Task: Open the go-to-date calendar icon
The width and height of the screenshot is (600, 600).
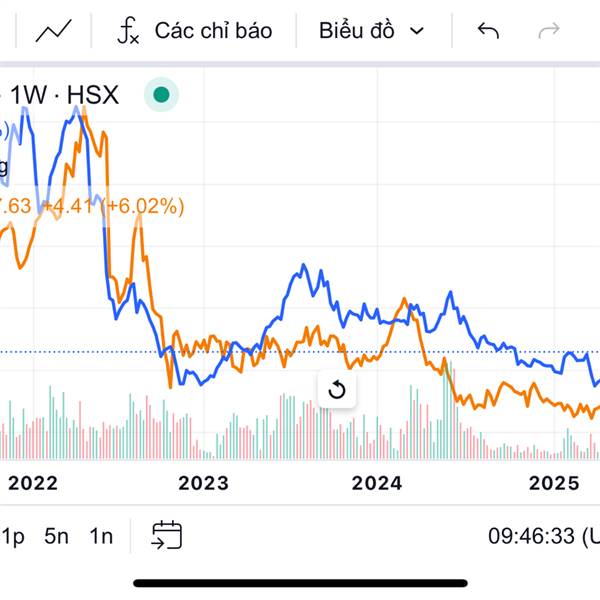Action: click(167, 535)
